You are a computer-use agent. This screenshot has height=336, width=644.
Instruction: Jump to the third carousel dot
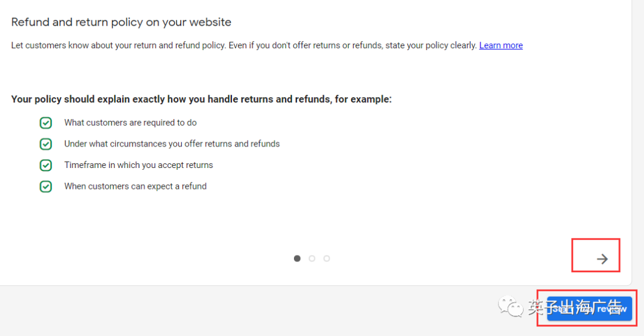pos(327,259)
